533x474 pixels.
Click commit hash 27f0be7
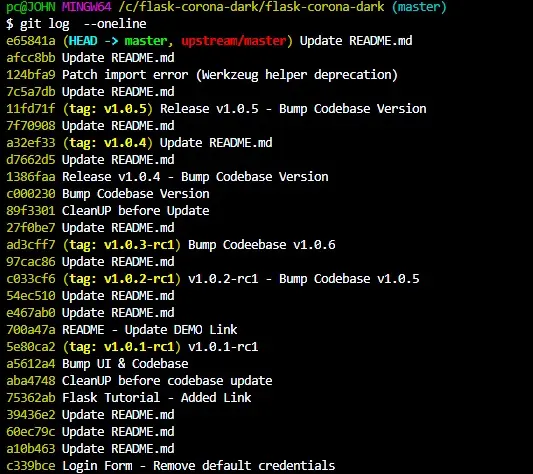pyautogui.click(x=31, y=228)
